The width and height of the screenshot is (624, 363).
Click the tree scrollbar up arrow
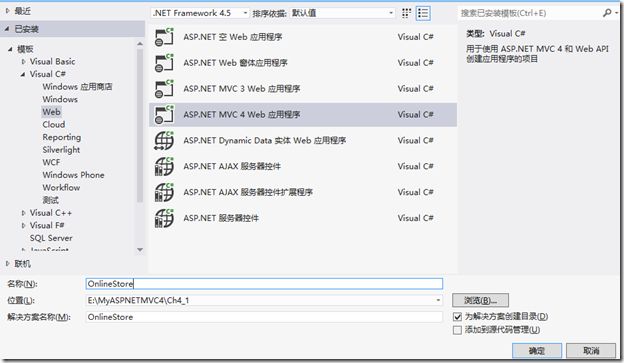coord(140,43)
